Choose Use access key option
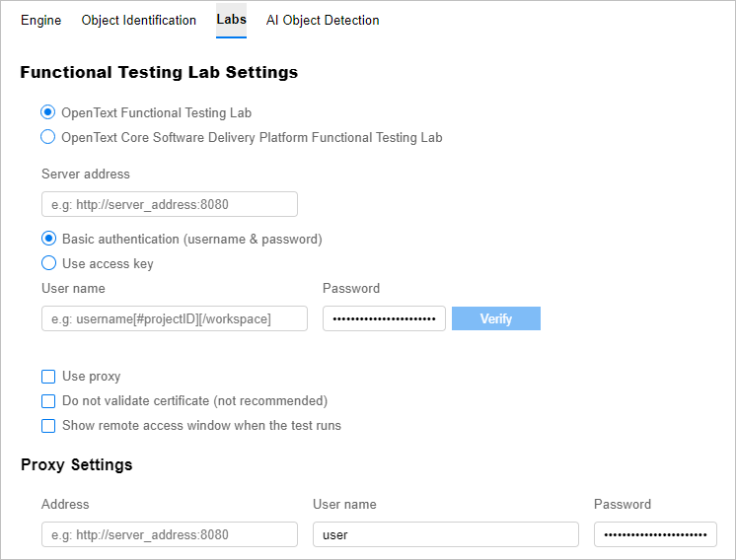The image size is (736, 560). click(48, 263)
